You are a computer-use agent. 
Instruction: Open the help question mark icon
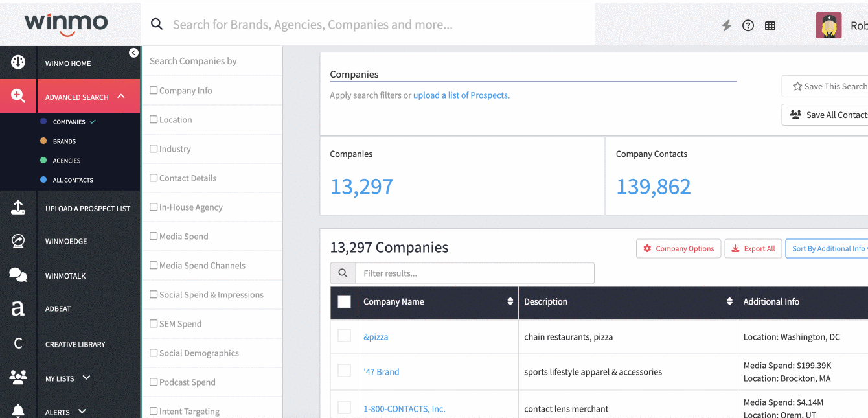tap(748, 25)
